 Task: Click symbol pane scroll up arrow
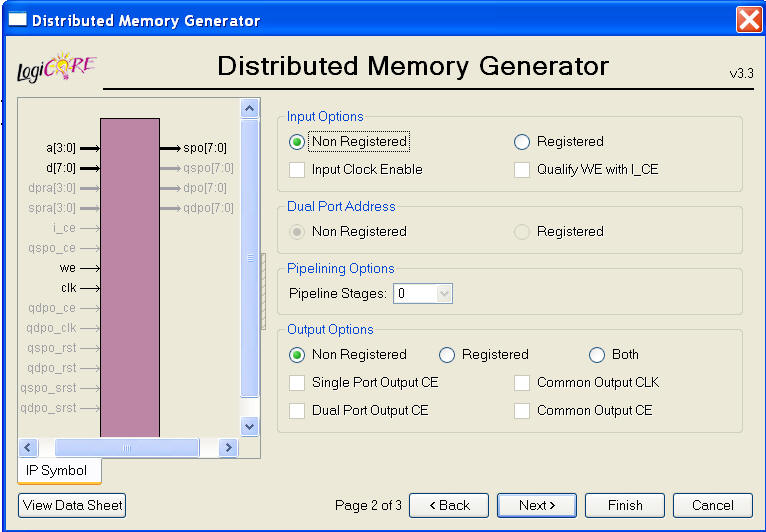250,108
